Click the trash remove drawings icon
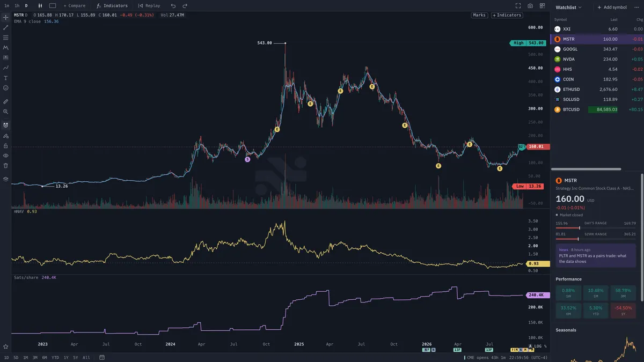This screenshot has width=644, height=362. 5,166
